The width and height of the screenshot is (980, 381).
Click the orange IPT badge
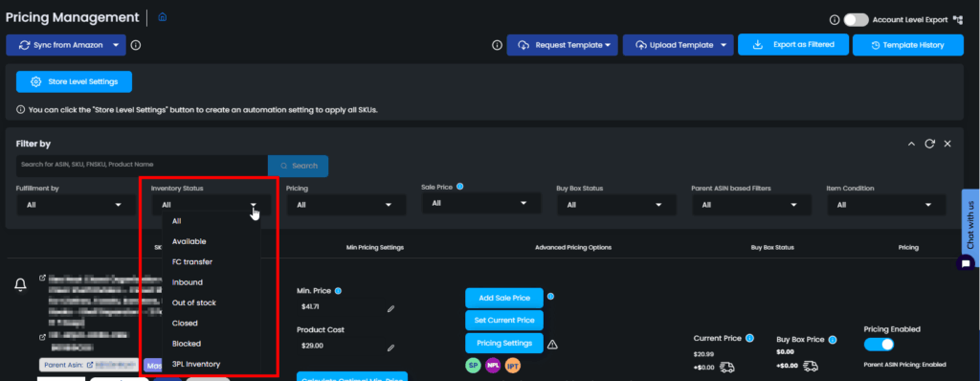pos(513,366)
